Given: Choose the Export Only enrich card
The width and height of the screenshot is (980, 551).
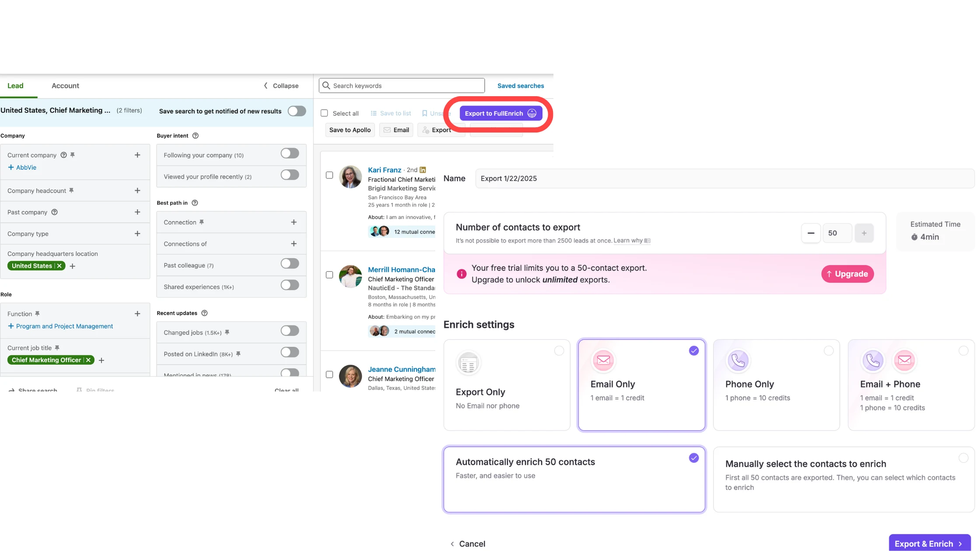Looking at the screenshot, I should pyautogui.click(x=507, y=385).
